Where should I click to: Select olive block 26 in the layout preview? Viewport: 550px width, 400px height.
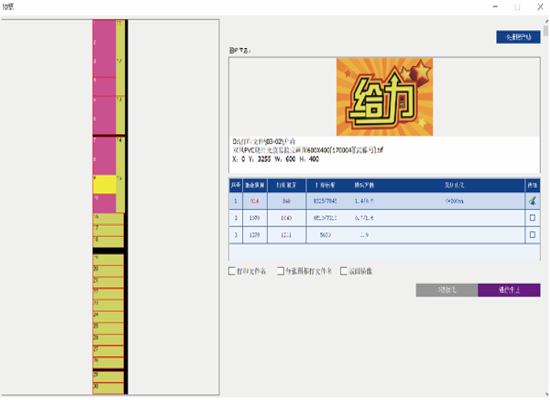[108, 340]
